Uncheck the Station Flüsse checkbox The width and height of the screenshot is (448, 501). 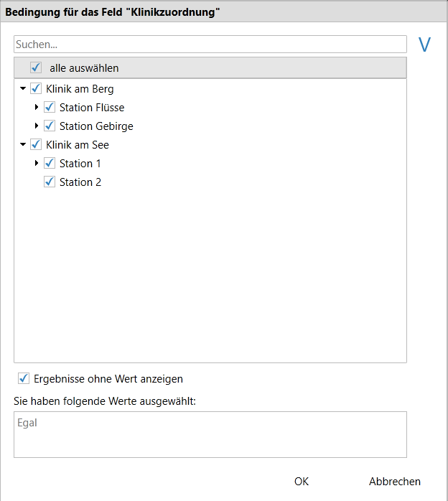[x=50, y=108]
